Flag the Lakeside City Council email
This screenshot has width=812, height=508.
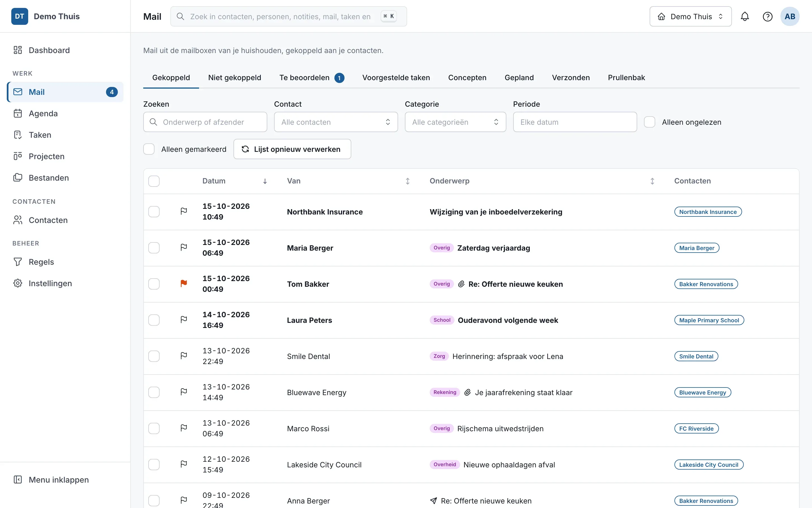point(184,464)
